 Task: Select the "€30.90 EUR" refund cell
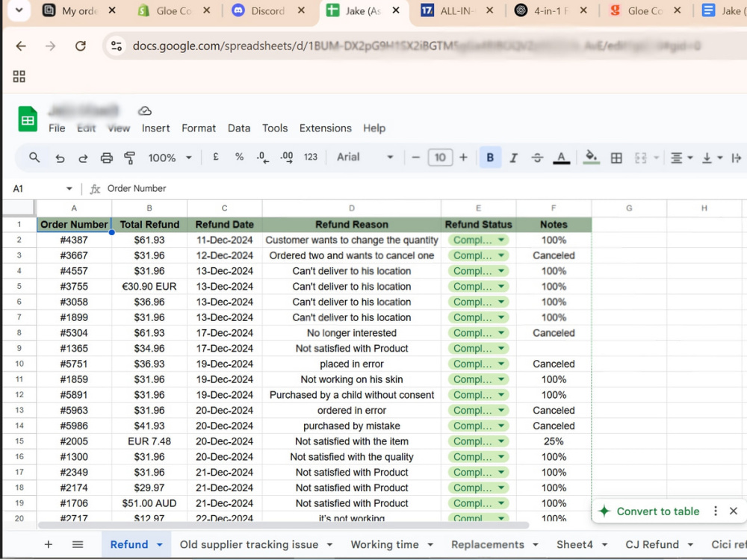[x=149, y=287]
